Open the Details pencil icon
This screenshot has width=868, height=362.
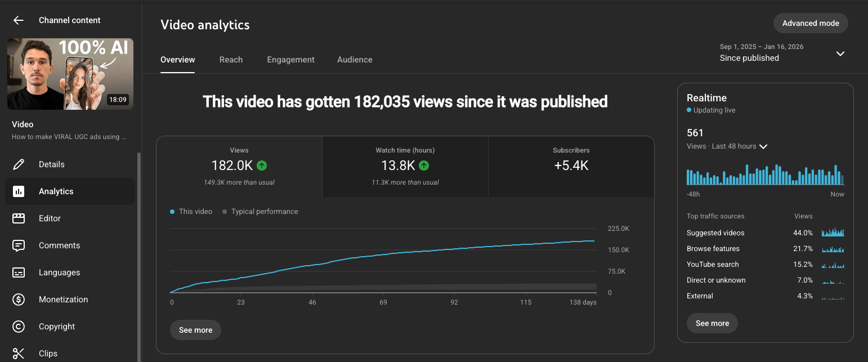pos(19,164)
